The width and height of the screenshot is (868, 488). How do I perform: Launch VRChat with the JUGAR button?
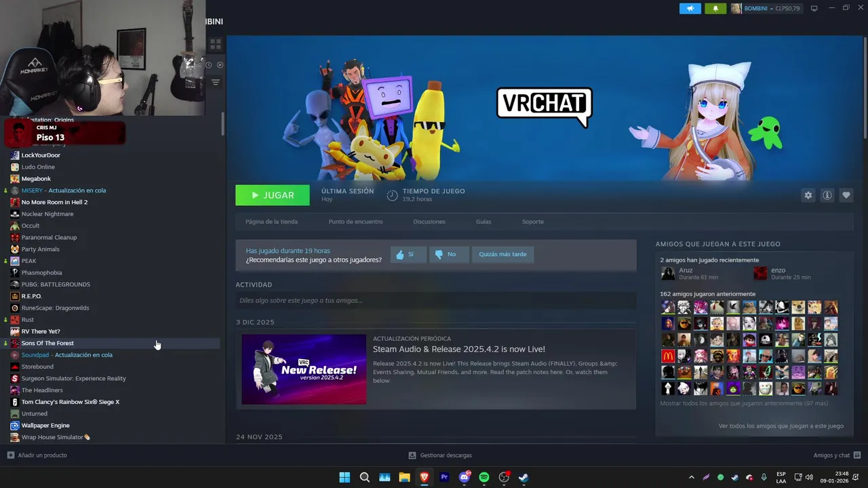pyautogui.click(x=273, y=195)
